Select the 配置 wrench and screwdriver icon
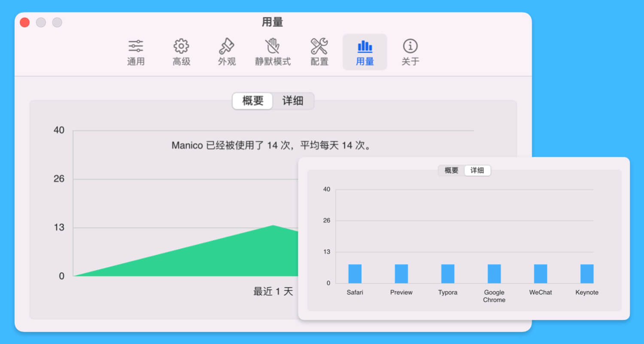This screenshot has height=344, width=644. [x=319, y=46]
